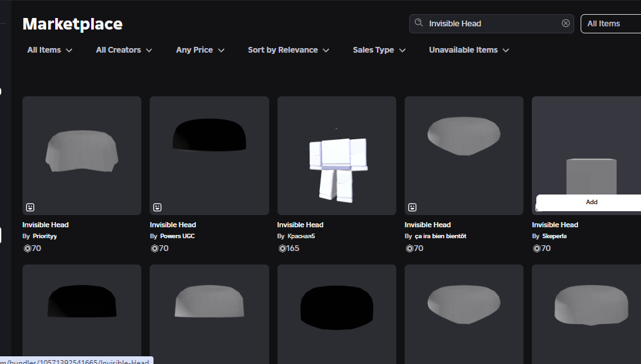
Task: Open the Any Price filter dropdown
Action: click(x=200, y=50)
